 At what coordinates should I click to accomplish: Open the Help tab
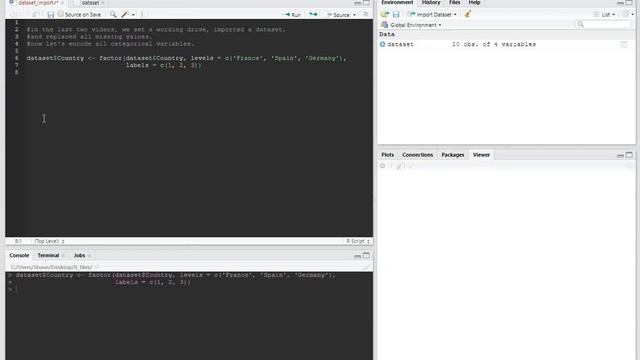click(474, 2)
